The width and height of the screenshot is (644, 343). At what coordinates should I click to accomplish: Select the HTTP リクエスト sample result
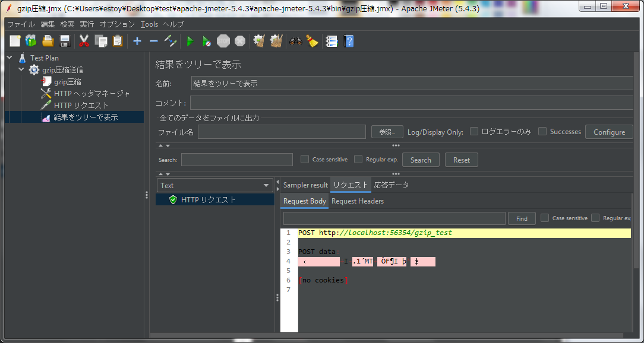pyautogui.click(x=209, y=200)
